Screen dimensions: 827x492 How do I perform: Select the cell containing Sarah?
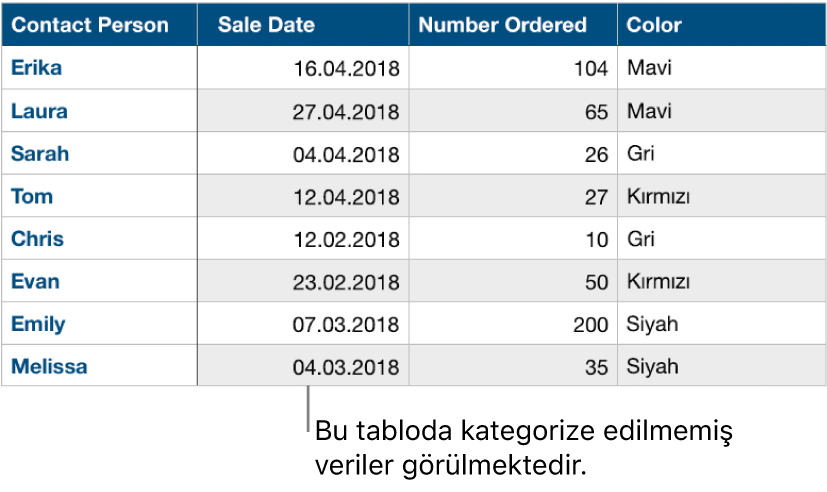point(40,154)
